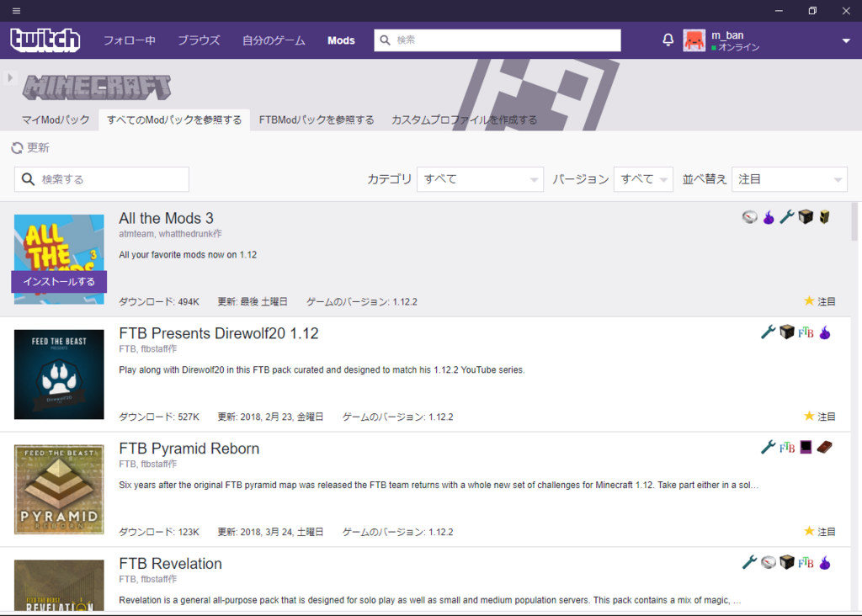Click purple flame icon on All the Mods 3
The image size is (862, 616).
(769, 217)
